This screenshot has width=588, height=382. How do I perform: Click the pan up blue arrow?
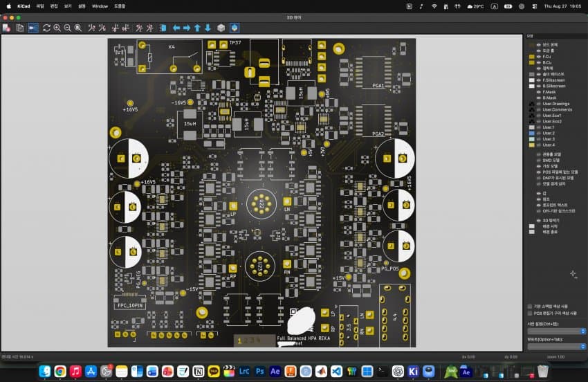[x=197, y=28]
